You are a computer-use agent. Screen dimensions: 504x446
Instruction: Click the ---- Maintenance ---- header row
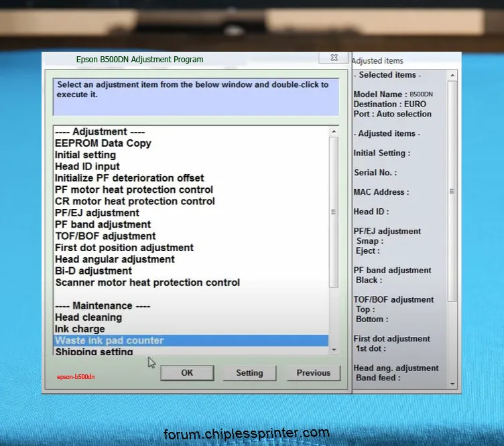[191, 305]
